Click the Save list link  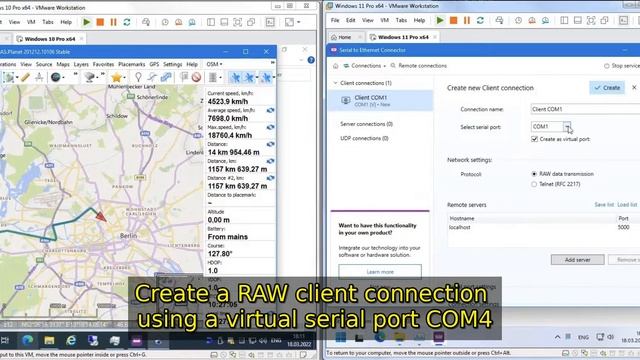[x=604, y=205]
